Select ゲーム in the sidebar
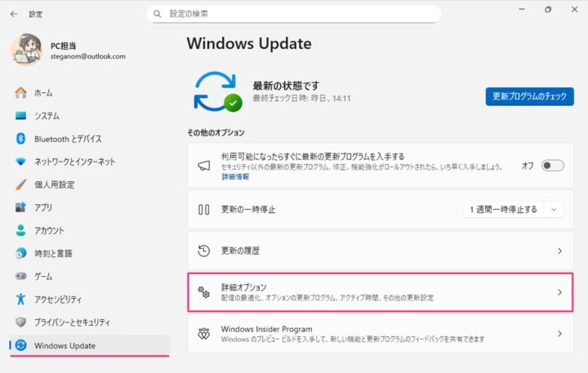 tap(43, 276)
